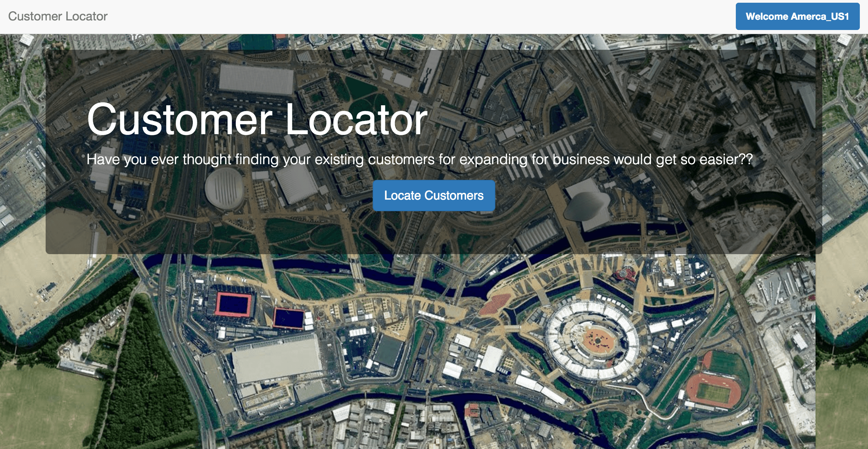Click the smaller red-bordered blue rectangle

pos(289,319)
